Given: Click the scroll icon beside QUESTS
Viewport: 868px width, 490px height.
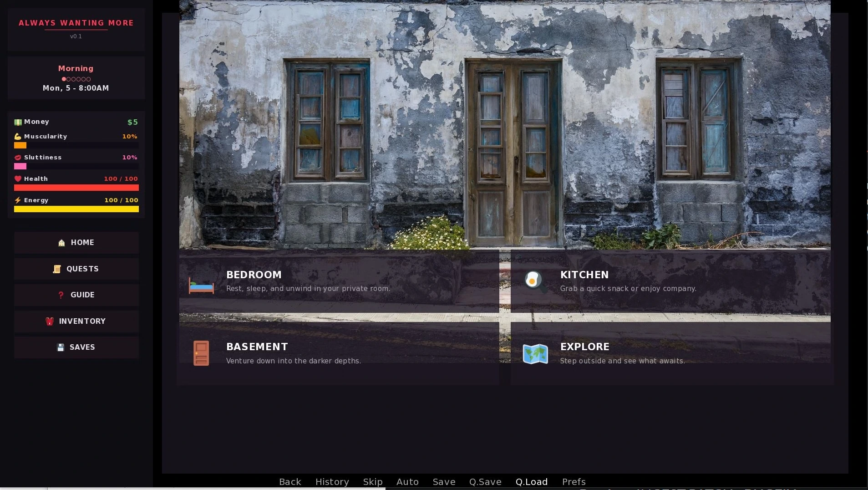Looking at the screenshot, I should 57,269.
